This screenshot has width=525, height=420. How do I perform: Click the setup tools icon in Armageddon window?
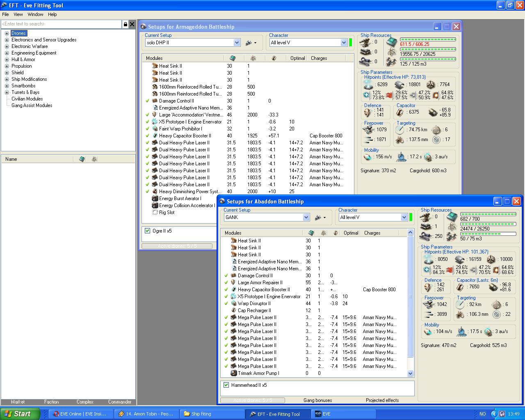click(x=250, y=43)
